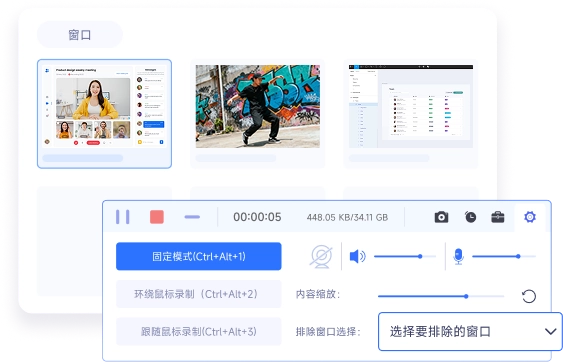Mute the microphone icon
563x362 pixels.
tap(459, 256)
